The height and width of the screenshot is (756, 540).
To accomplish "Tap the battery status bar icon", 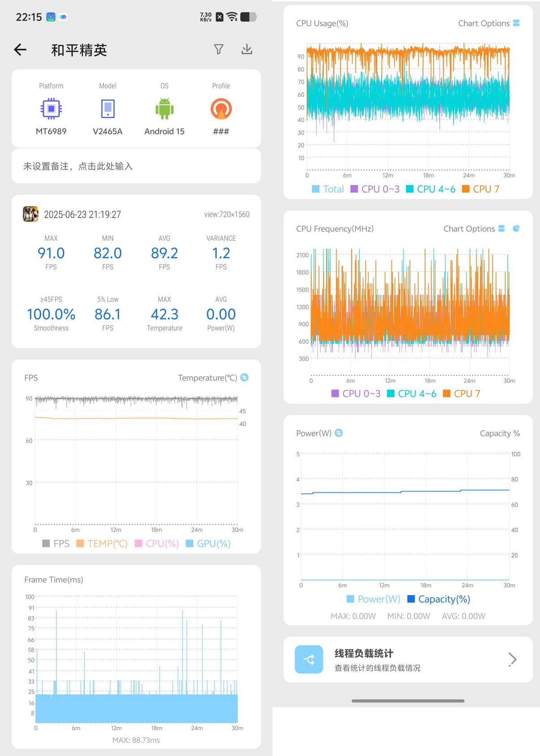I will coord(249,17).
